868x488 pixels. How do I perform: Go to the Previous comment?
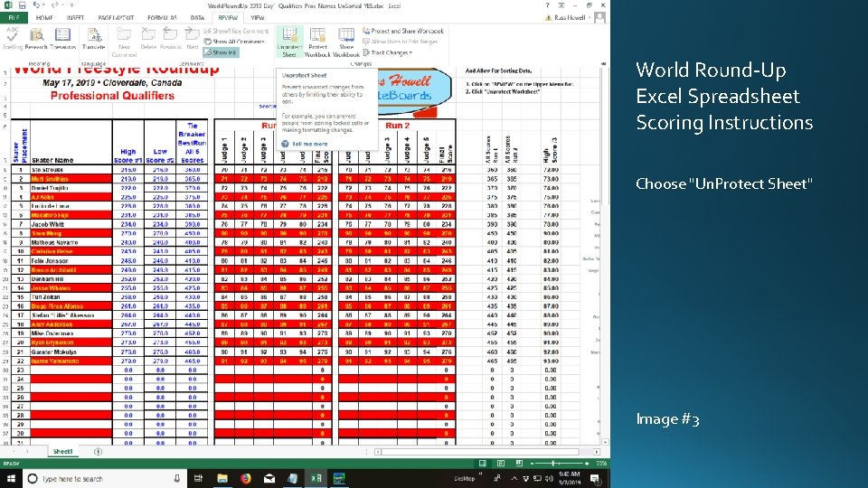pos(170,39)
